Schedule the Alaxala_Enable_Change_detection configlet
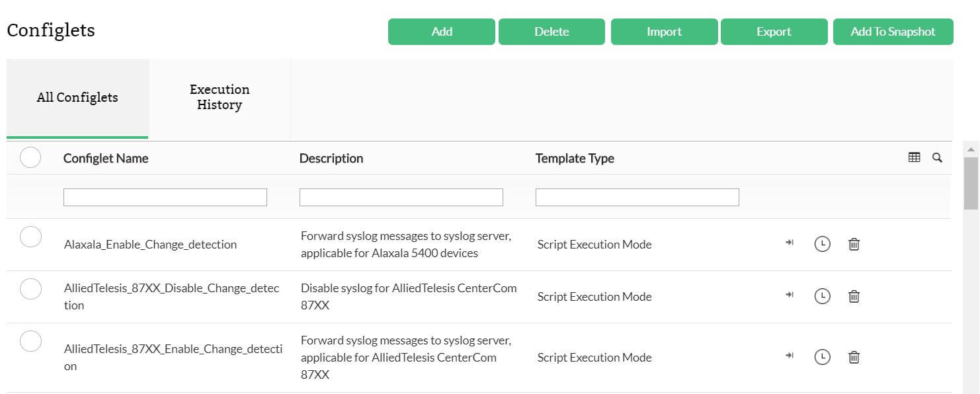980x394 pixels. tap(822, 243)
